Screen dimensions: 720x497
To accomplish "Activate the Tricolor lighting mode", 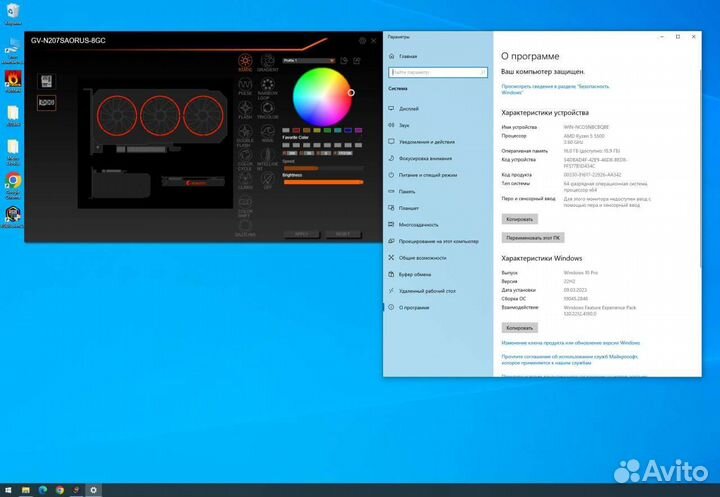I will click(x=268, y=108).
